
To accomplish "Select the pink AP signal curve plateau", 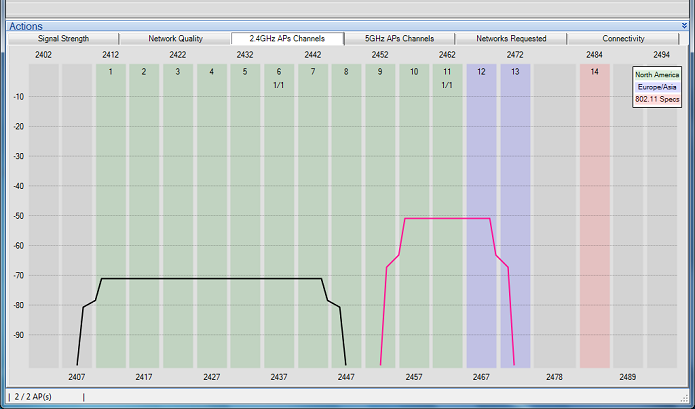I will click(x=447, y=218).
